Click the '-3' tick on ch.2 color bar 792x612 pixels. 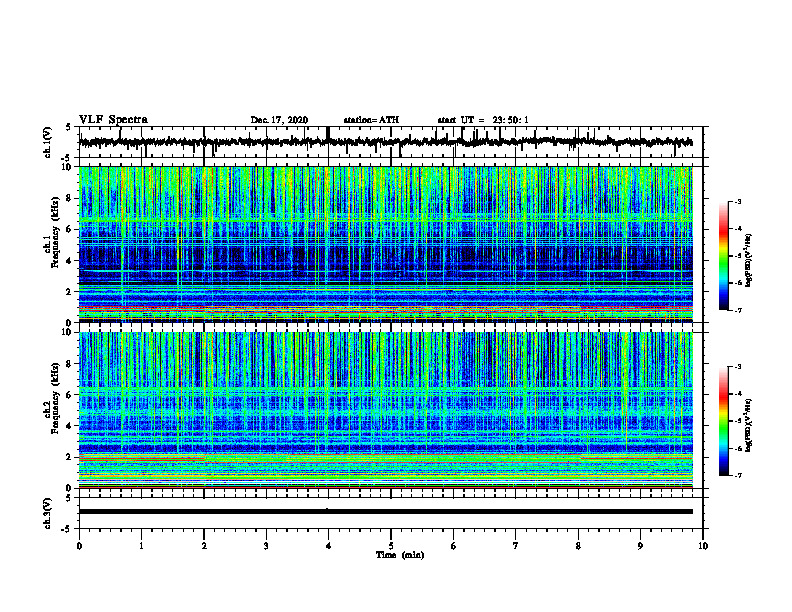click(737, 367)
